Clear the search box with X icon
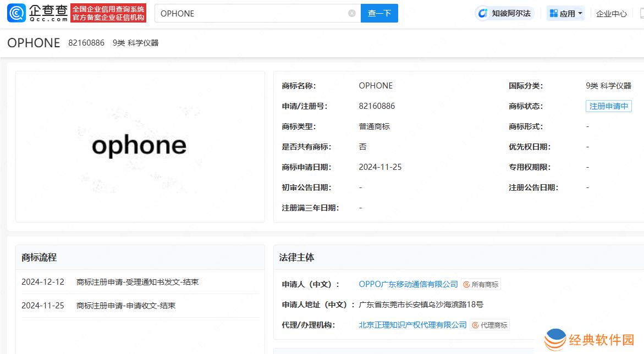Screen dimensions: 644x354 352,13
